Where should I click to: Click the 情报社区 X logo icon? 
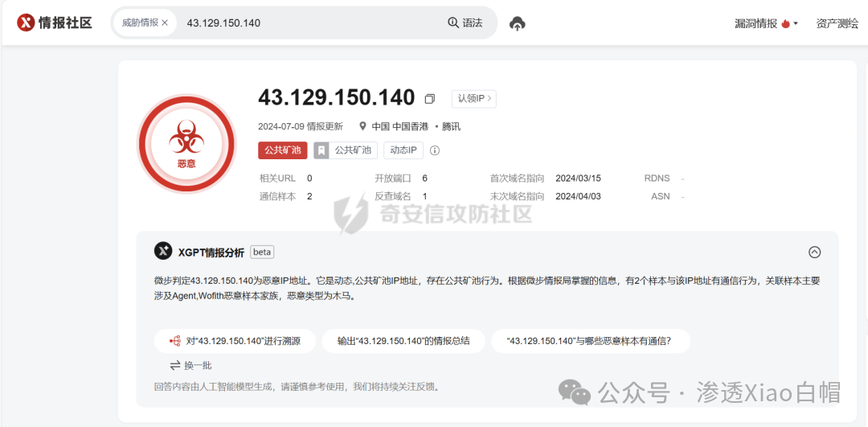26,23
